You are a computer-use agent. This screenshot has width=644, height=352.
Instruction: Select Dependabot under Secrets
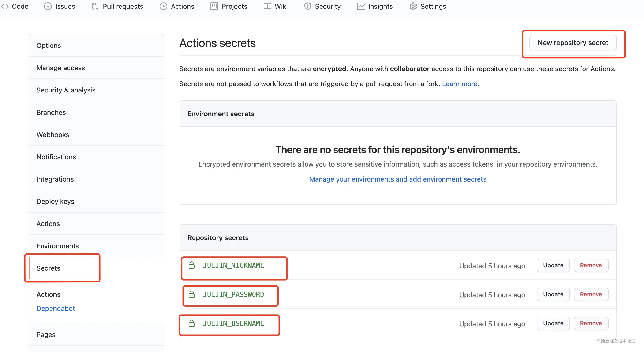tap(55, 308)
